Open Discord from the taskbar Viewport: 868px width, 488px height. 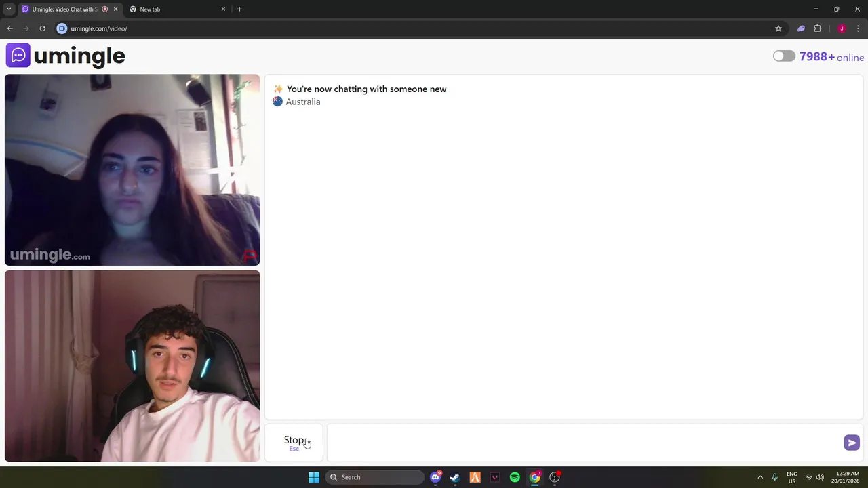click(x=435, y=477)
